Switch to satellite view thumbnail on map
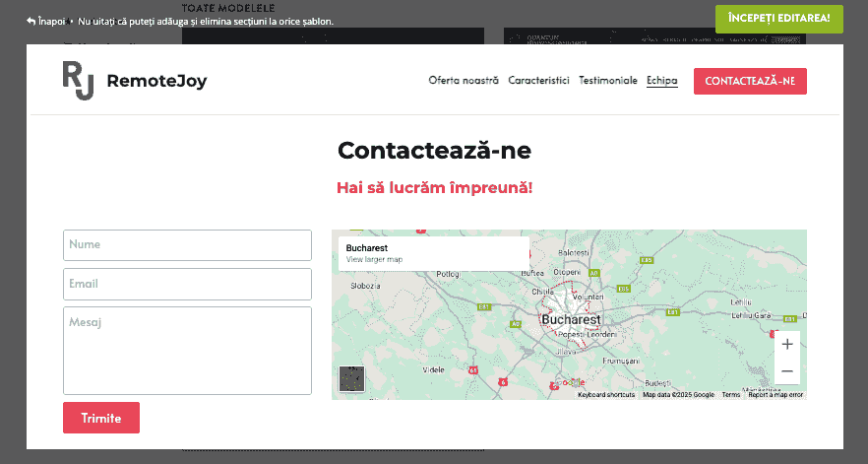Viewport: 868px width, 464px height. tap(352, 379)
